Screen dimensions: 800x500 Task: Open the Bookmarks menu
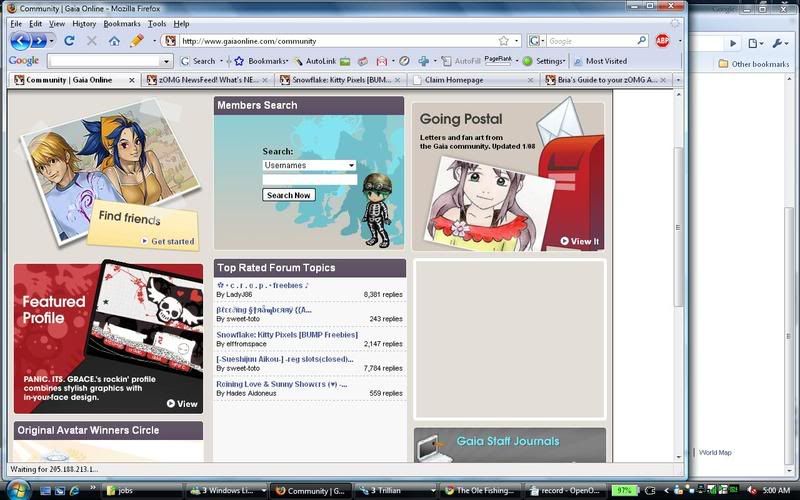pos(121,23)
